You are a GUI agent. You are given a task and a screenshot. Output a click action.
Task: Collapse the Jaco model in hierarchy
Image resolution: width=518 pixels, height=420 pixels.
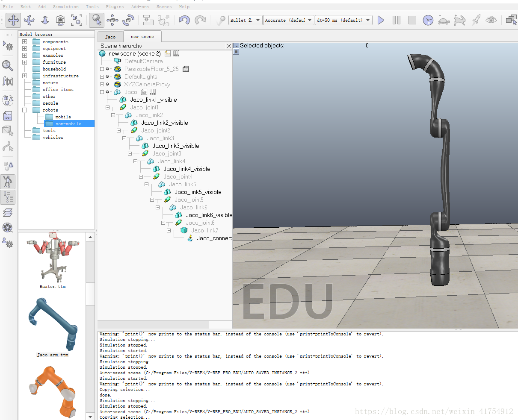[x=102, y=92]
